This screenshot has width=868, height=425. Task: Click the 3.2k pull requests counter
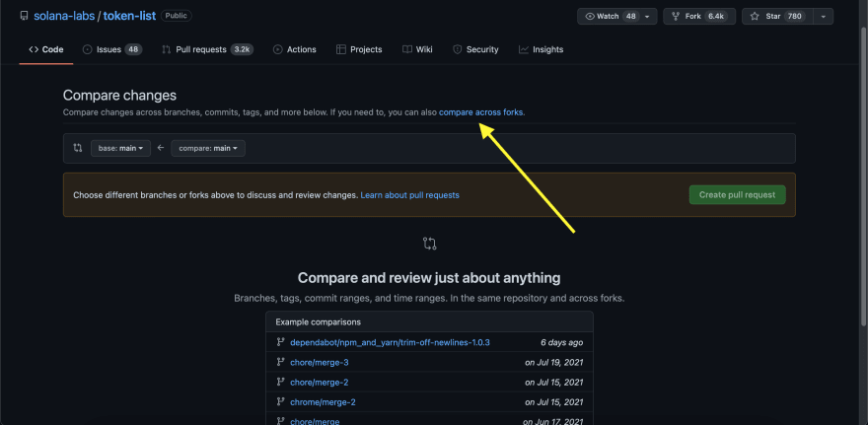coord(242,50)
